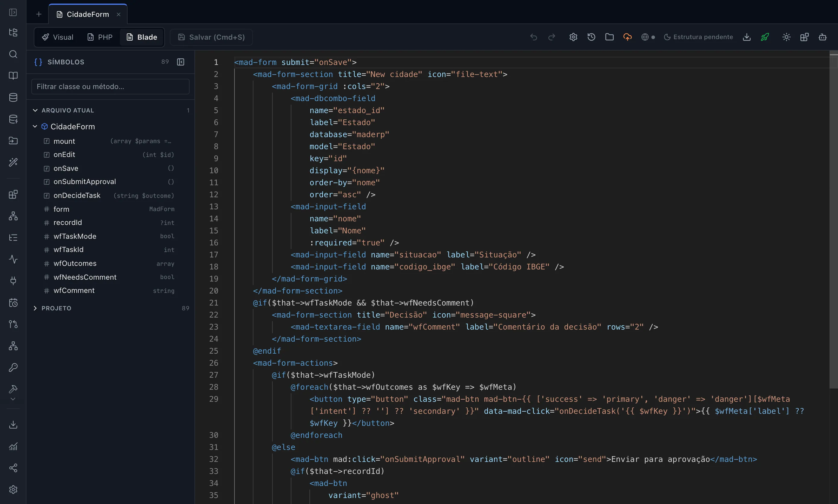Open the settings gear at sidebar bottom

click(x=13, y=490)
